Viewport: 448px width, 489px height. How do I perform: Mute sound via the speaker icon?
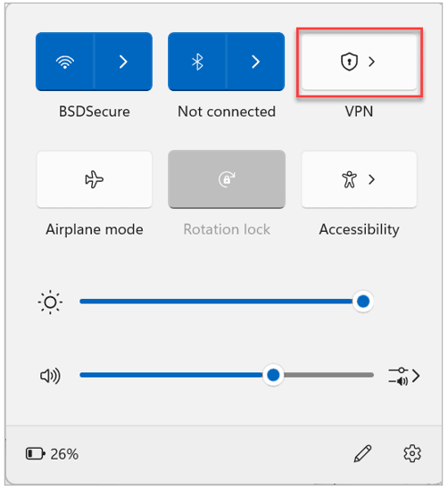coord(50,376)
